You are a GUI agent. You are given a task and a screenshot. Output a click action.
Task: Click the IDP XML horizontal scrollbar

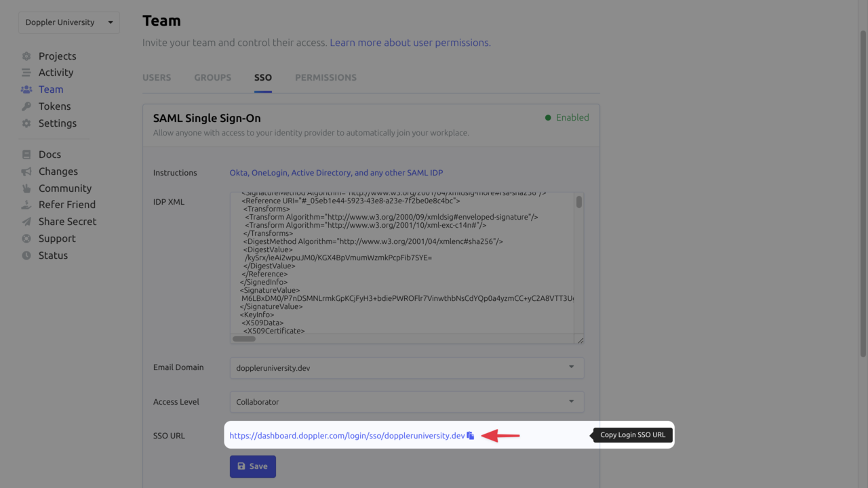point(244,339)
